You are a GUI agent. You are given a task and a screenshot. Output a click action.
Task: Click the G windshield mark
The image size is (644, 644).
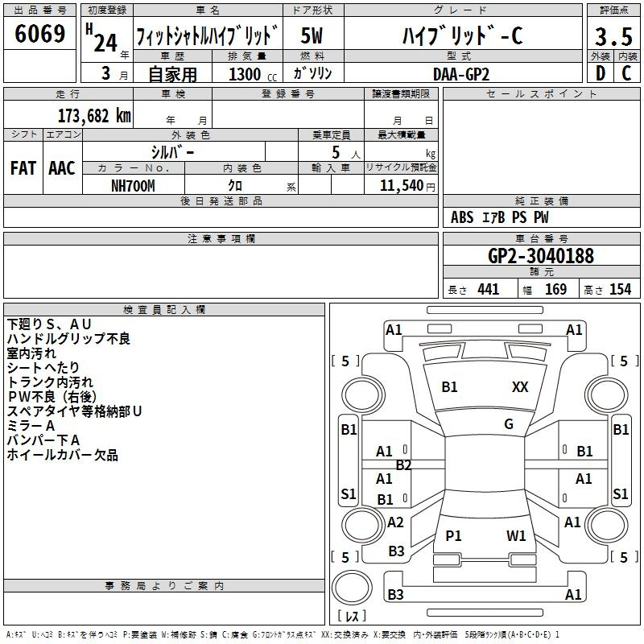point(509,424)
